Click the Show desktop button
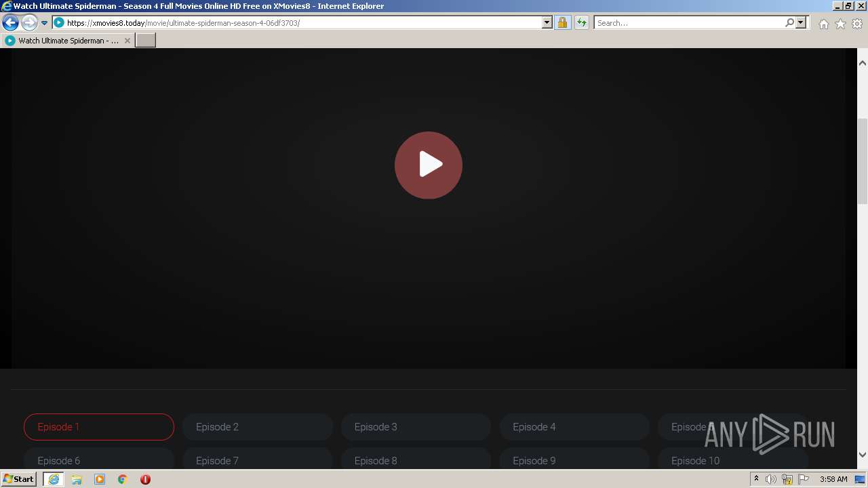This screenshot has width=868, height=488. click(861, 479)
